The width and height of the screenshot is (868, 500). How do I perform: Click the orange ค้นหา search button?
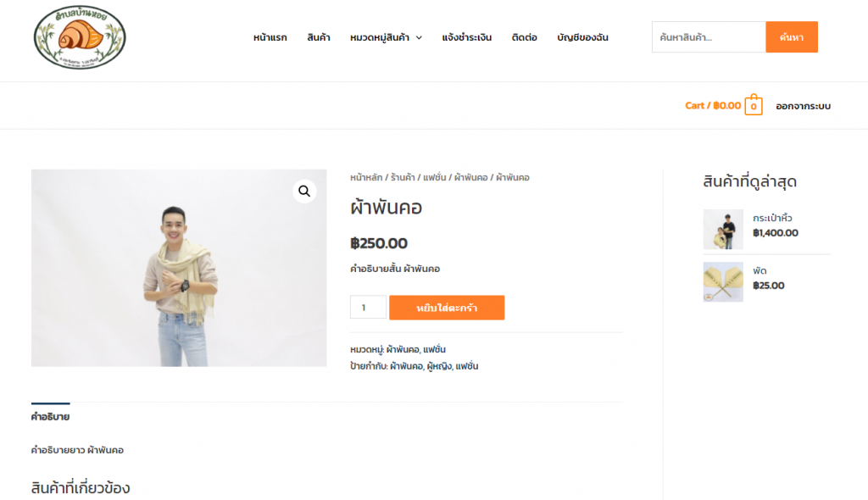[x=792, y=37]
